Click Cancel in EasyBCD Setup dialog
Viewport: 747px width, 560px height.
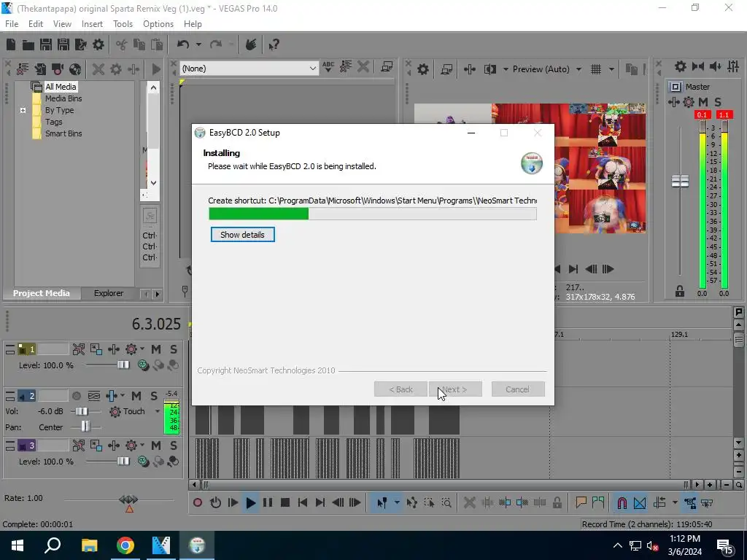[518, 389]
